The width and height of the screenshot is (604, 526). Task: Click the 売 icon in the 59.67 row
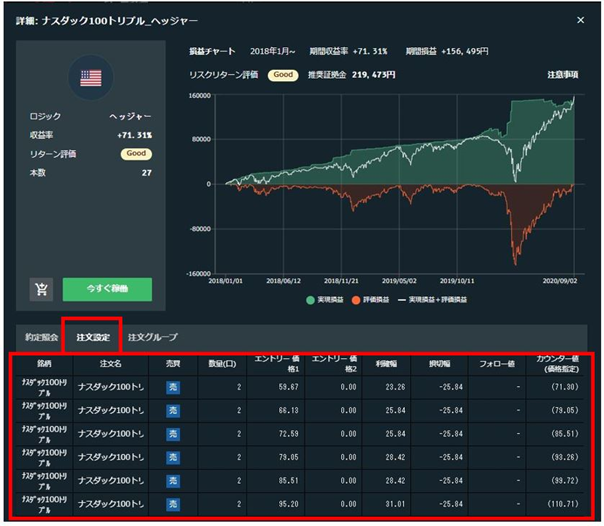point(173,387)
